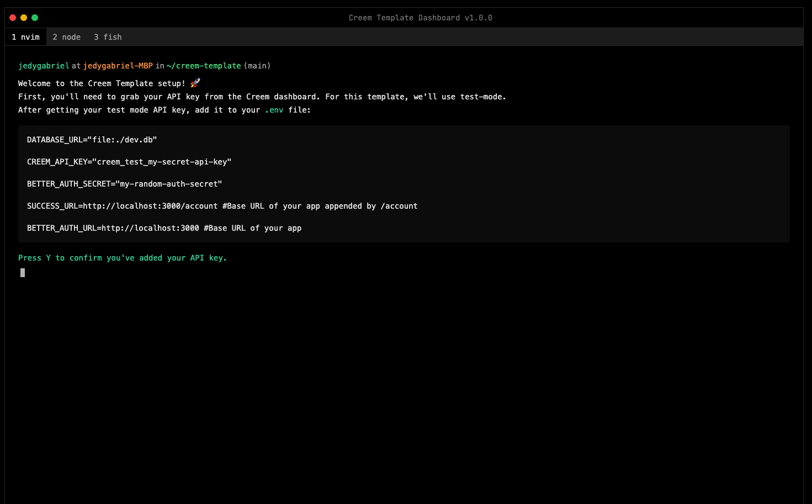Click the green .env file reference
The width and height of the screenshot is (812, 504).
point(274,110)
